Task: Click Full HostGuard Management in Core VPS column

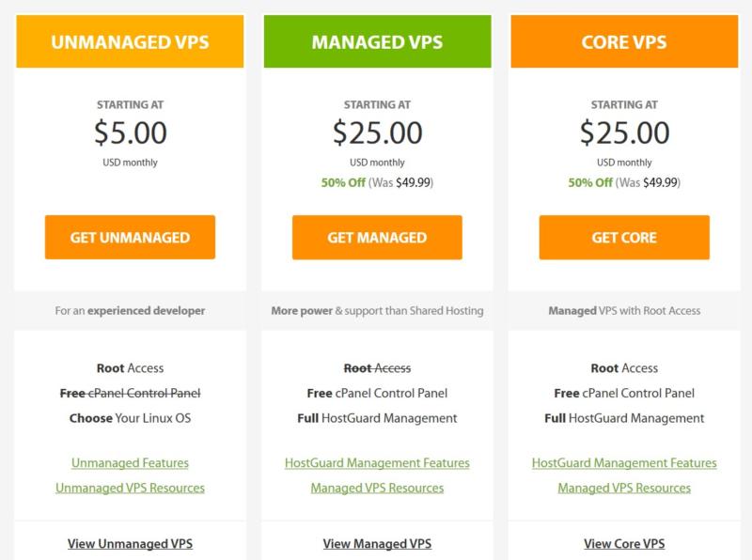Action: (624, 417)
